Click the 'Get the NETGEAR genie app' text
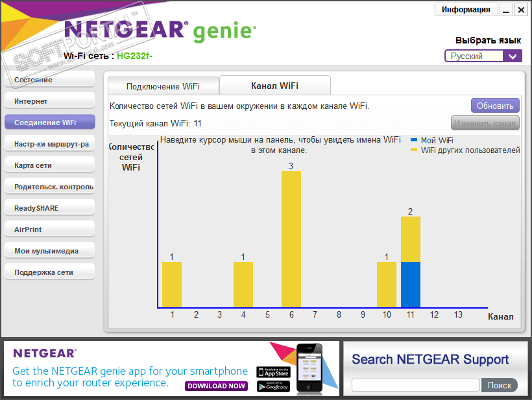This screenshot has width=532, height=400. [x=130, y=377]
